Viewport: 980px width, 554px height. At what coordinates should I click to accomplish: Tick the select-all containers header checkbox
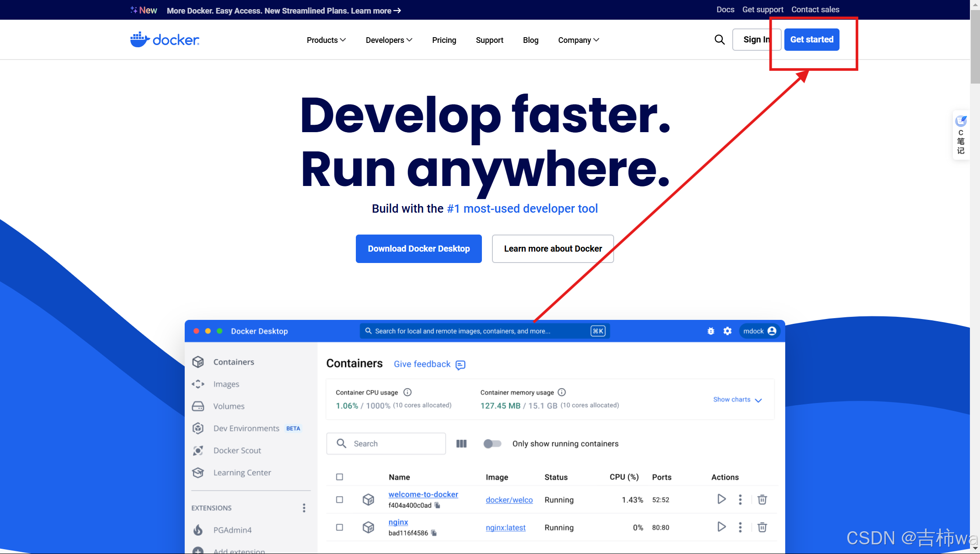(x=340, y=477)
